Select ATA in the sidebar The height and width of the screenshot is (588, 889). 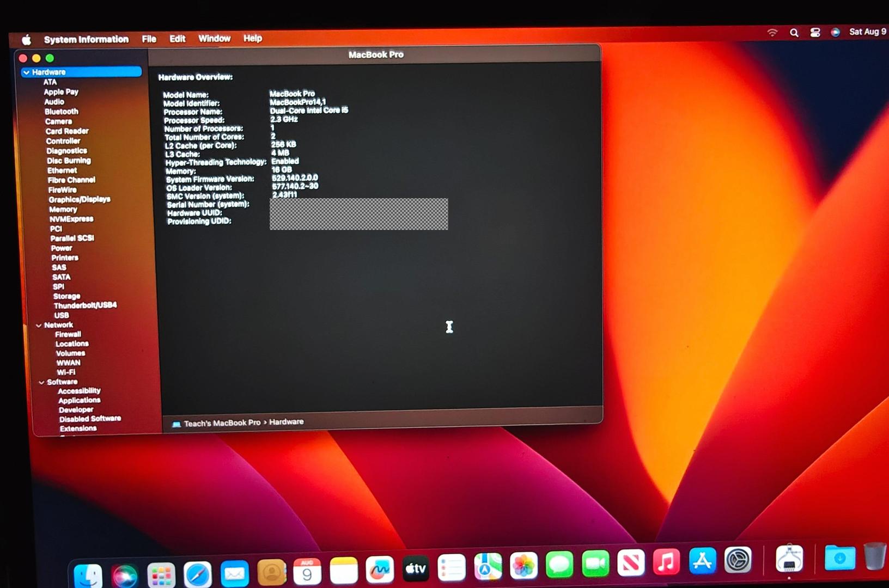50,82
